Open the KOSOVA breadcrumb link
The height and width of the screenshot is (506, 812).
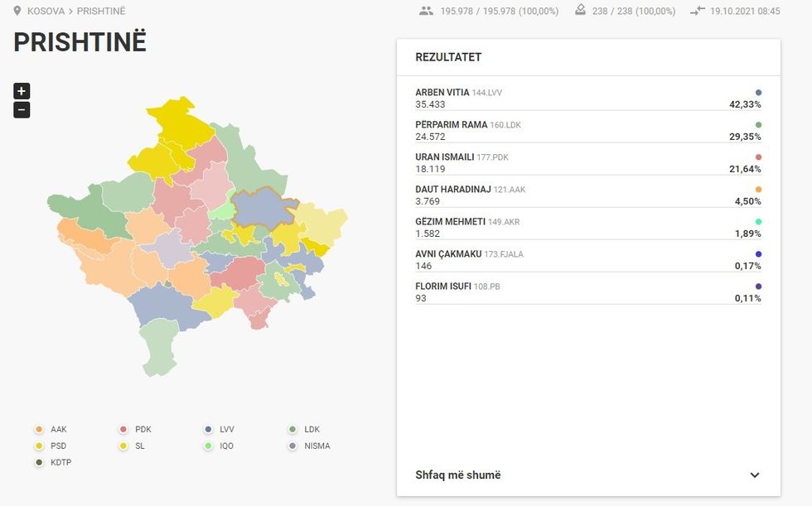click(x=46, y=11)
